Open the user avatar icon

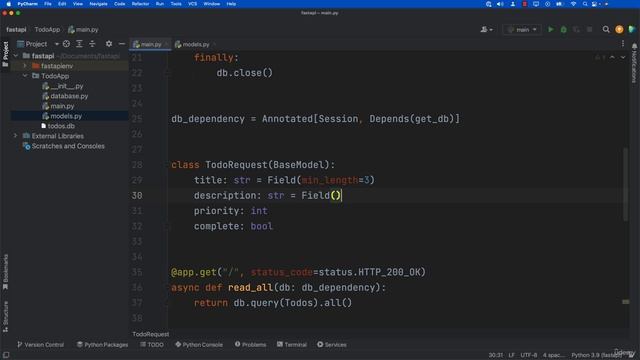point(619,29)
